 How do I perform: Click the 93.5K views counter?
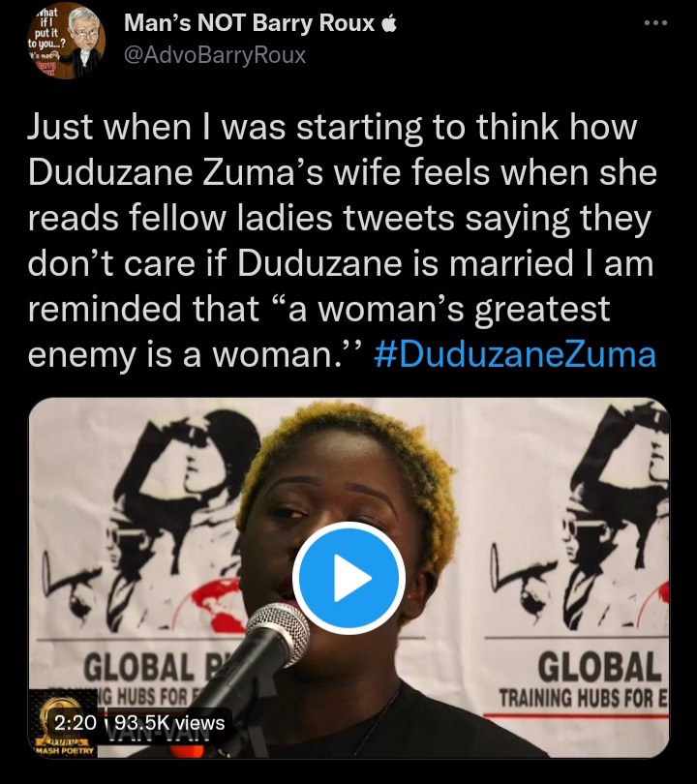[170, 722]
